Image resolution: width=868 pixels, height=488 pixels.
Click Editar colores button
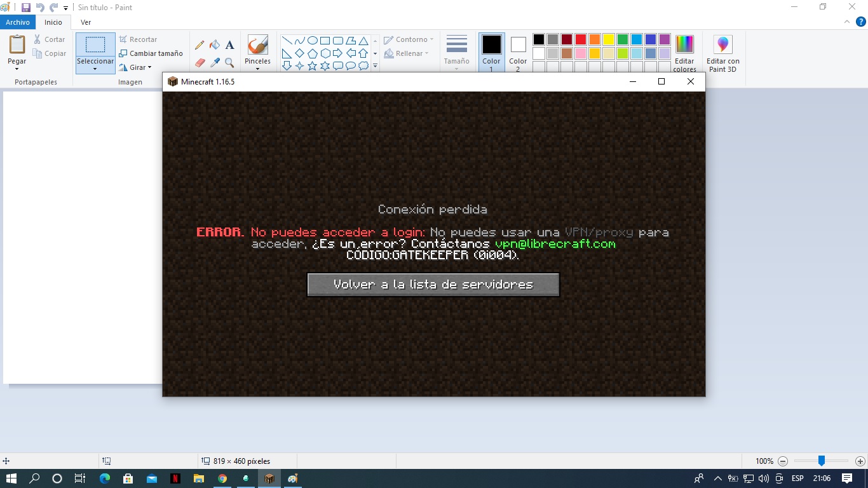(684, 53)
